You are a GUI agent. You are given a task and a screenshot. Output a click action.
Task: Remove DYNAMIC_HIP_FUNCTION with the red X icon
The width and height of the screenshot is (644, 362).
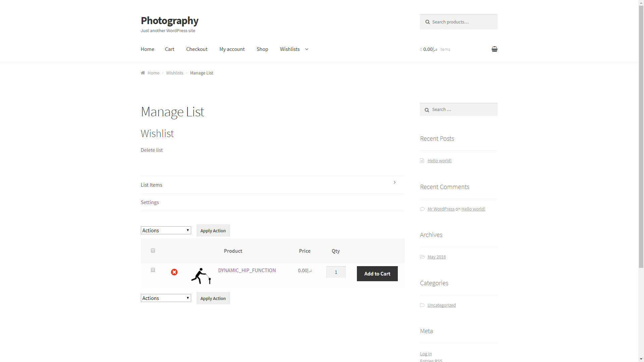(x=174, y=272)
